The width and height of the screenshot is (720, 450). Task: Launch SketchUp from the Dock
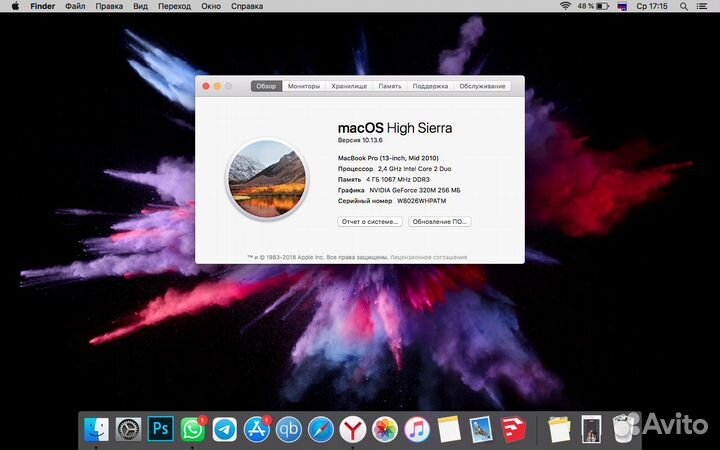(x=513, y=429)
